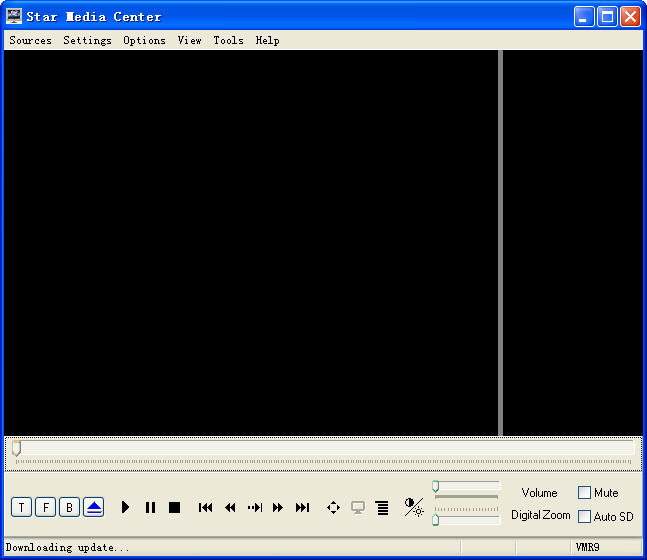Pause playback with the Pause button
The width and height of the screenshot is (647, 560).
click(150, 507)
